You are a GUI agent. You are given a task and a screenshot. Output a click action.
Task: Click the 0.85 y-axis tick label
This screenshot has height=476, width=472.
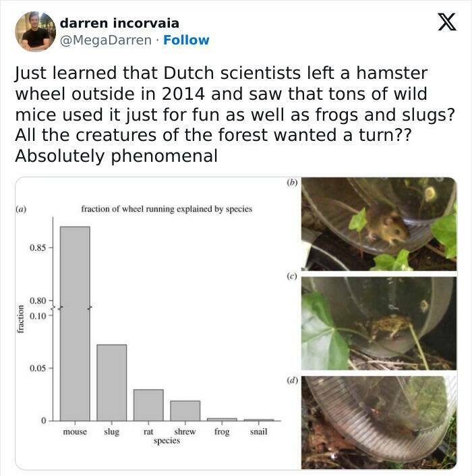point(38,248)
